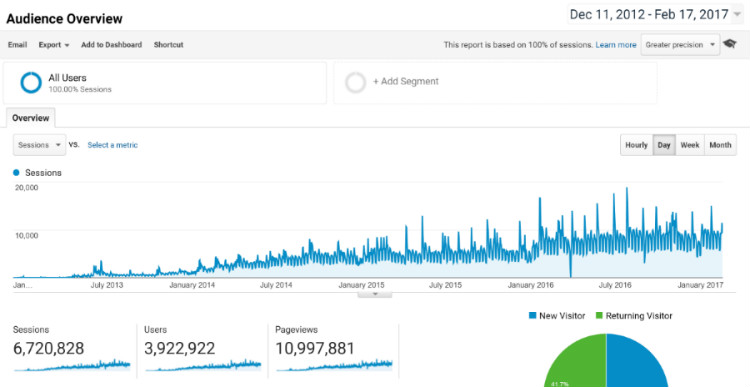Click the blue New Visitor legend swatch
Screen dimensions: 750x387
(532, 316)
